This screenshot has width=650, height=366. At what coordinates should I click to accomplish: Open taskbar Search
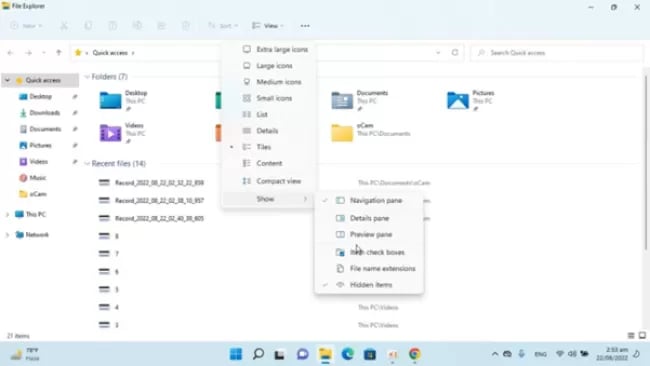258,354
